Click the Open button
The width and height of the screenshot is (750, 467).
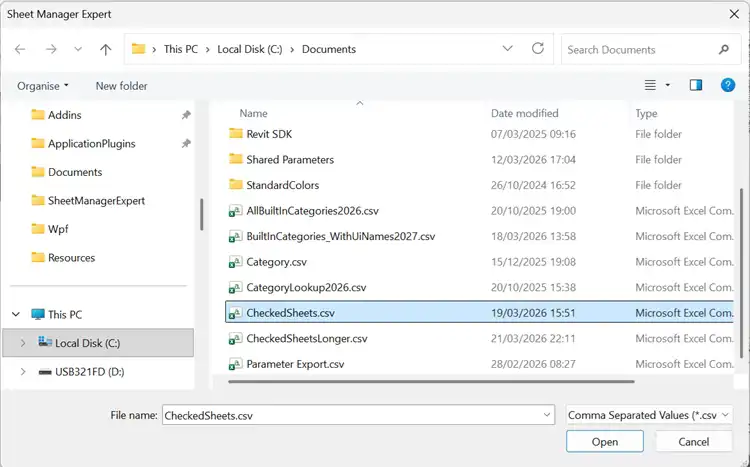(x=604, y=442)
